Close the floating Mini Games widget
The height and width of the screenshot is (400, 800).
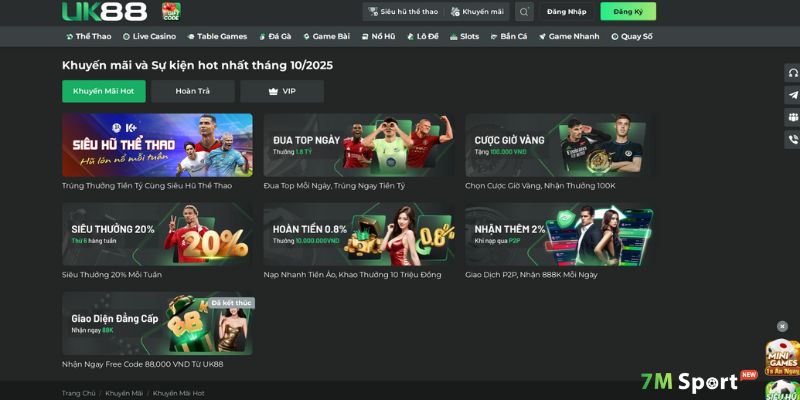point(781,326)
